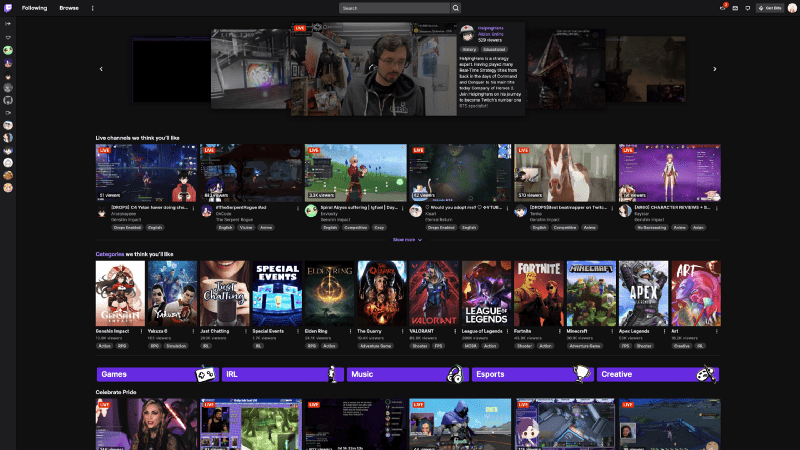Open the Albion Online game link
This screenshot has width=800, height=450.
pos(490,34)
